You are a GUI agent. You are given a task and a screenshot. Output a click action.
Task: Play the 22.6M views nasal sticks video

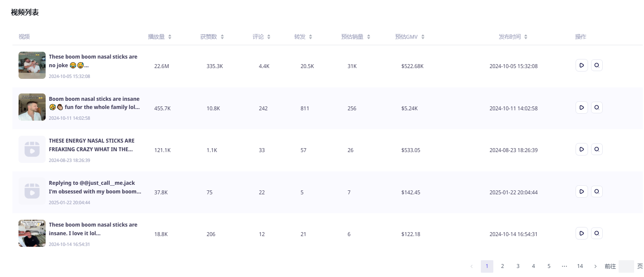pos(581,65)
